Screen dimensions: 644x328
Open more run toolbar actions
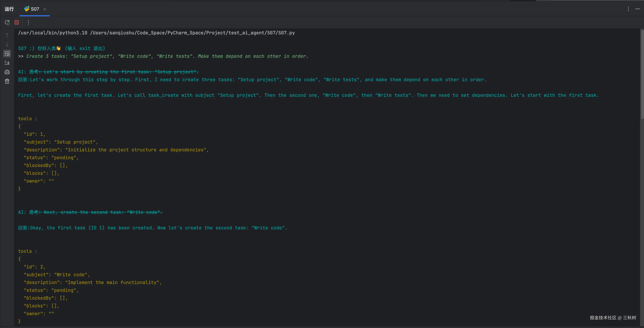pos(28,23)
